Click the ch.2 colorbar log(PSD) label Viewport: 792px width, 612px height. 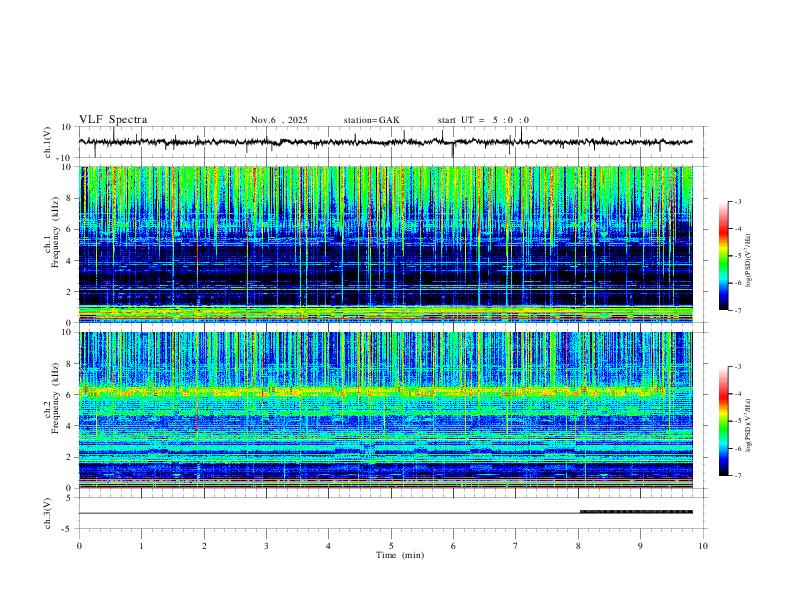click(x=749, y=425)
